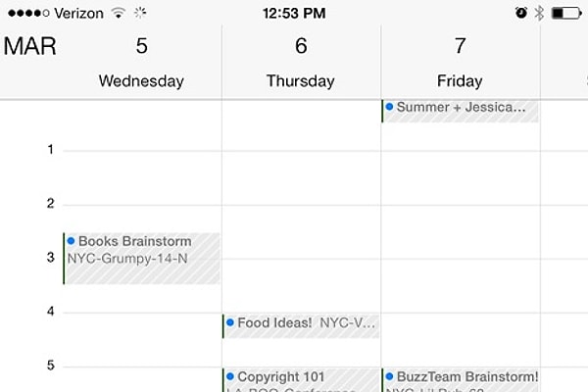Image resolution: width=588 pixels, height=392 pixels.
Task: Tap the alarm clock status icon
Action: click(x=521, y=13)
